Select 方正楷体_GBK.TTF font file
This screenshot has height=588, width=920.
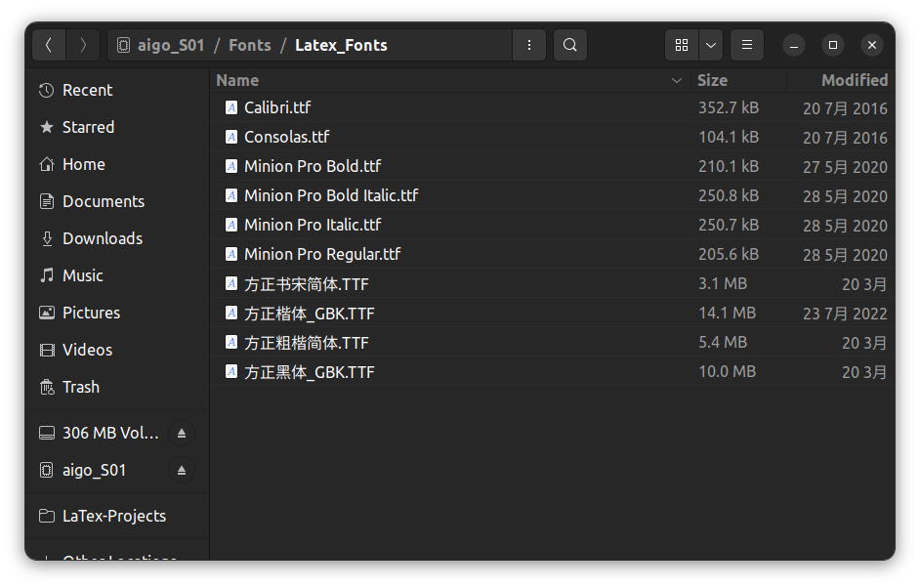click(309, 314)
